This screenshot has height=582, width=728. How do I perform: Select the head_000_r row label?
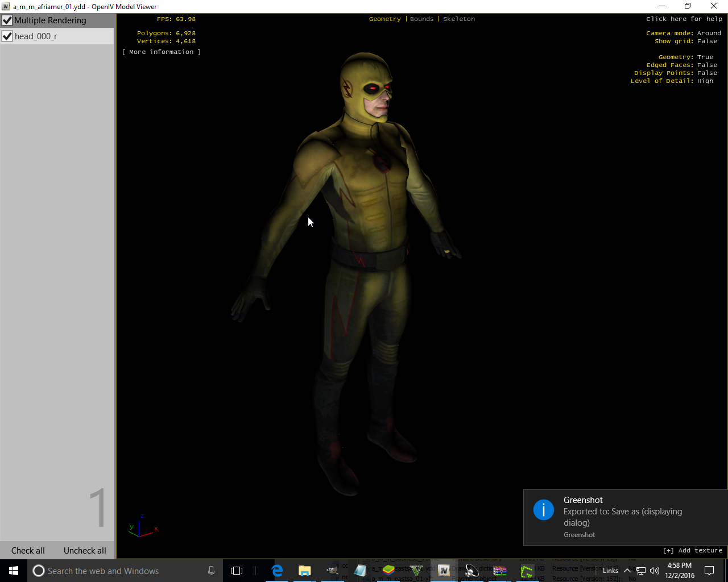point(36,36)
